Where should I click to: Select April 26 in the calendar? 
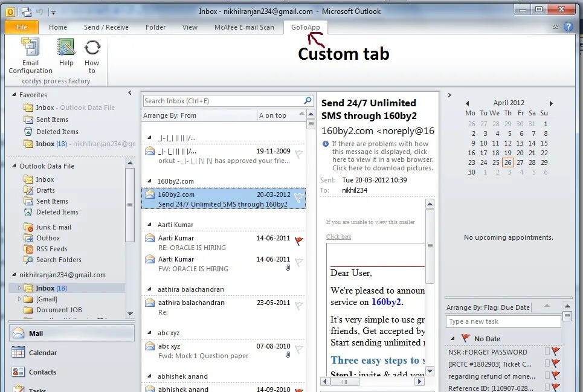click(x=508, y=162)
